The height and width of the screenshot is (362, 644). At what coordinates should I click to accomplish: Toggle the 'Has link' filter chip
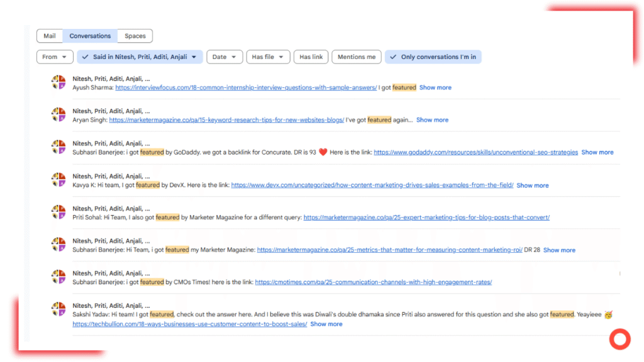click(311, 57)
